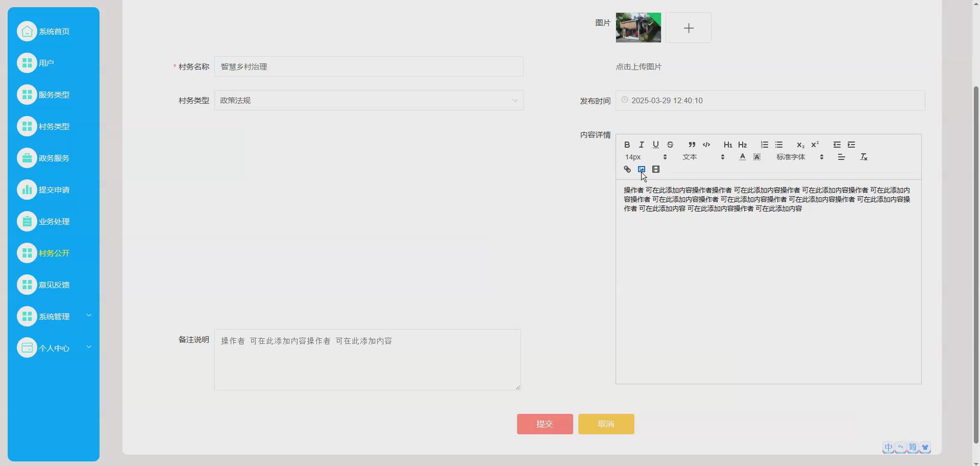Image resolution: width=980 pixels, height=466 pixels.
Task: Open the 政务服务 sidebar section
Action: [x=53, y=157]
